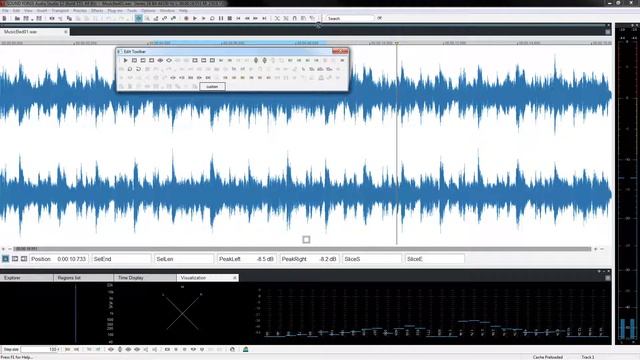Click inside the Search field in toolbar
This screenshot has width=640, height=360.
(x=350, y=18)
